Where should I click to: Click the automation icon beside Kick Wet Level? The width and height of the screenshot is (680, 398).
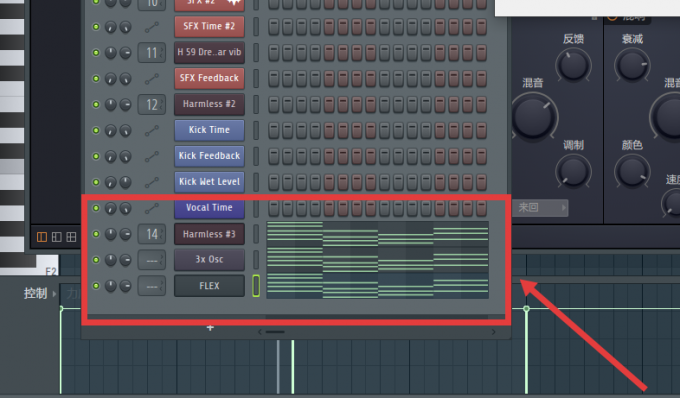tap(152, 183)
